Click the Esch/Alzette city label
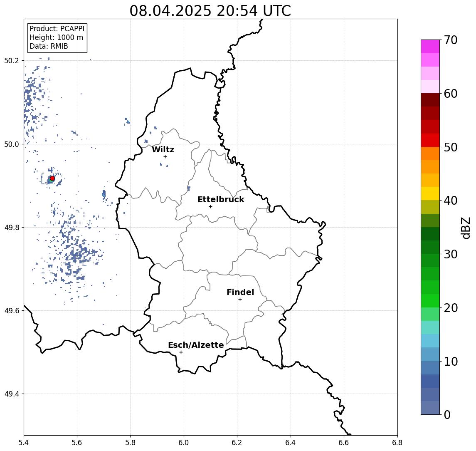This screenshot has width=476, height=451. click(x=196, y=345)
